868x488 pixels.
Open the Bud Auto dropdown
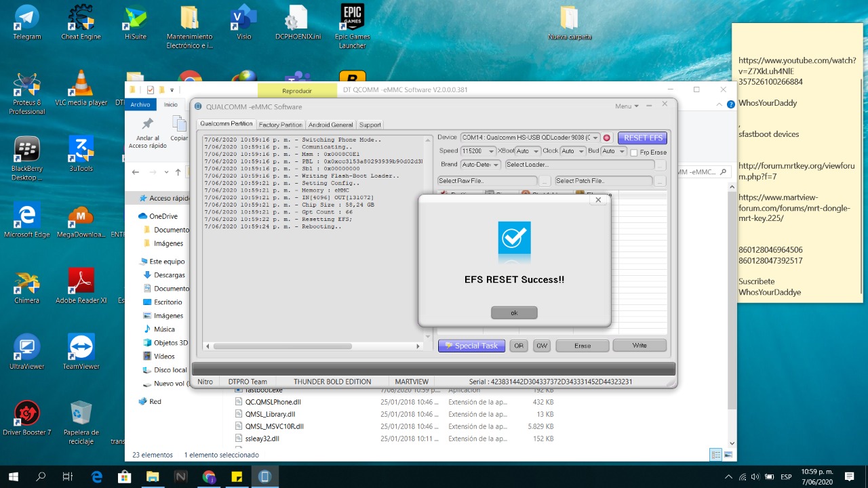click(x=613, y=151)
